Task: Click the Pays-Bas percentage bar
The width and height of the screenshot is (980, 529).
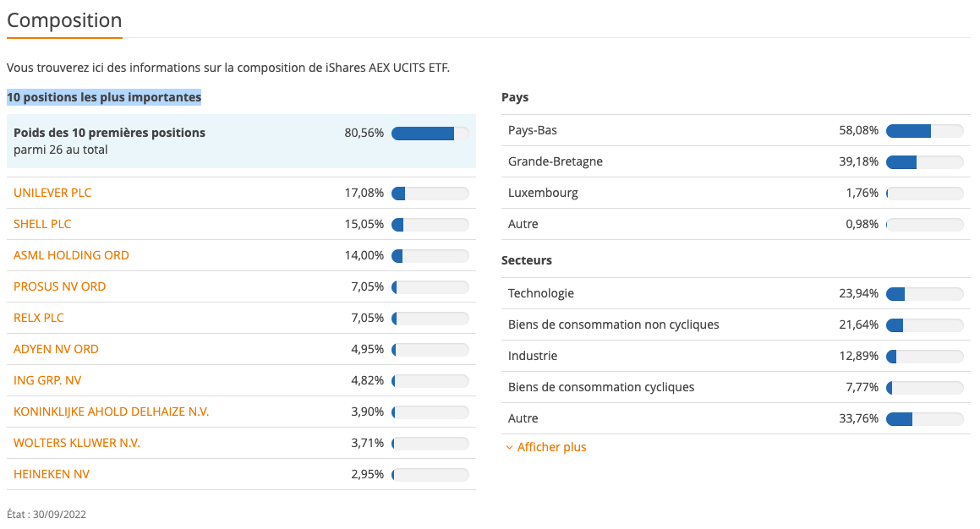Action: click(x=924, y=131)
